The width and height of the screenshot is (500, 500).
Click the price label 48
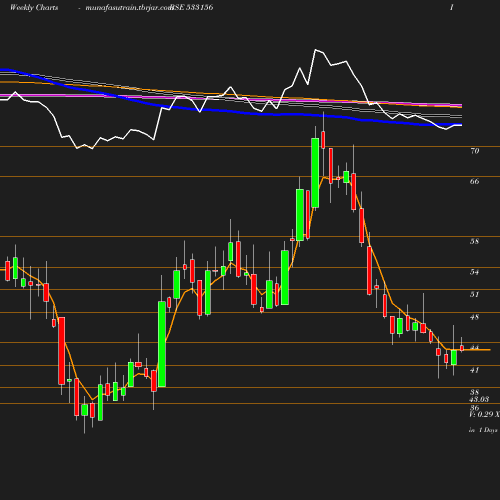[x=475, y=317]
